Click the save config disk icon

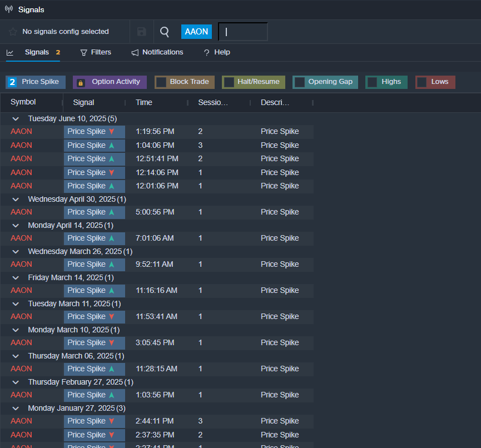pyautogui.click(x=141, y=32)
